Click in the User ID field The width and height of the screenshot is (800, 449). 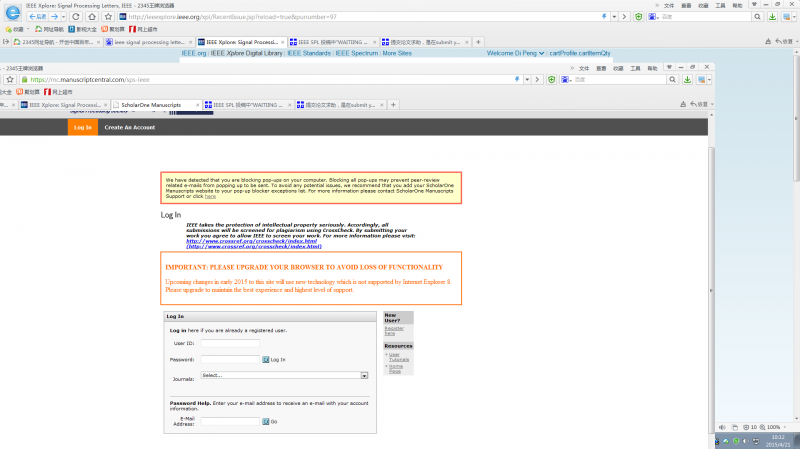(x=230, y=343)
